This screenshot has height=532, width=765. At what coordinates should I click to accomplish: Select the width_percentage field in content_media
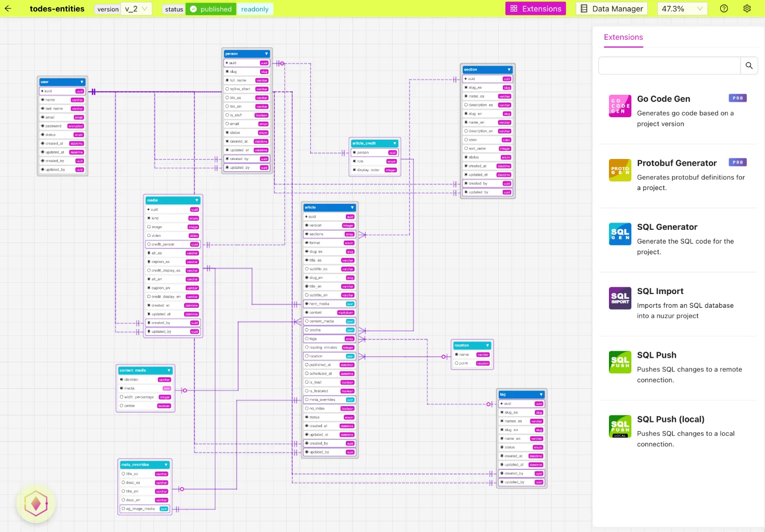tap(146, 397)
